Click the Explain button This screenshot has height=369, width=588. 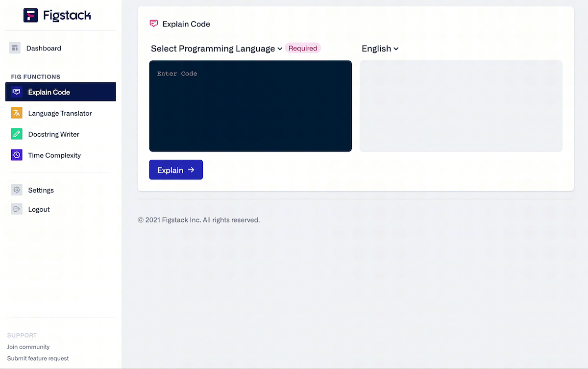(176, 170)
